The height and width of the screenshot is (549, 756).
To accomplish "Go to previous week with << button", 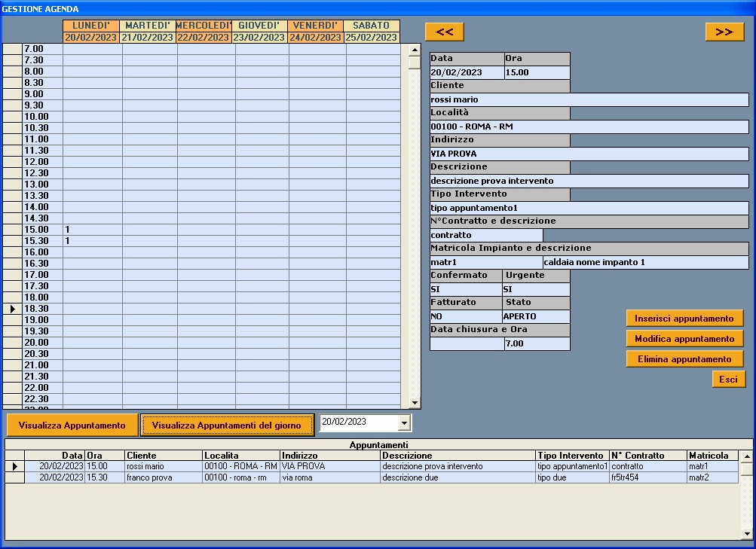I will (x=445, y=32).
